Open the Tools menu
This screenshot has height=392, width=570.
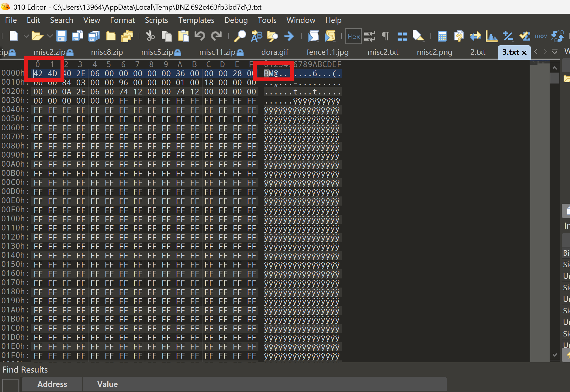[267, 20]
